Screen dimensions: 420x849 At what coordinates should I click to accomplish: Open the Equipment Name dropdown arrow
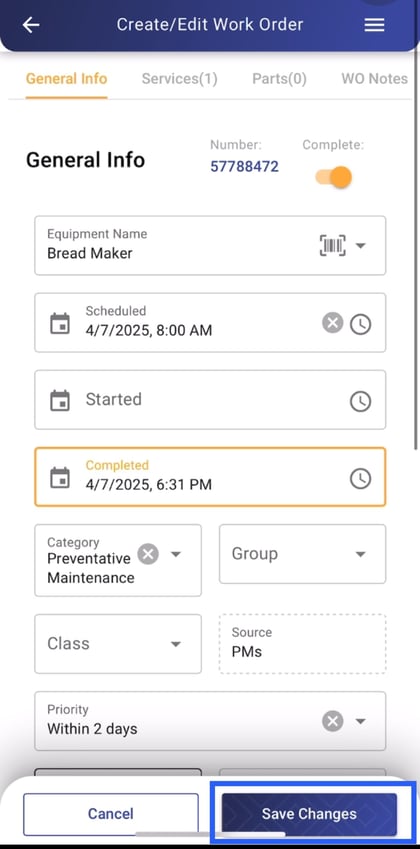pyautogui.click(x=360, y=246)
